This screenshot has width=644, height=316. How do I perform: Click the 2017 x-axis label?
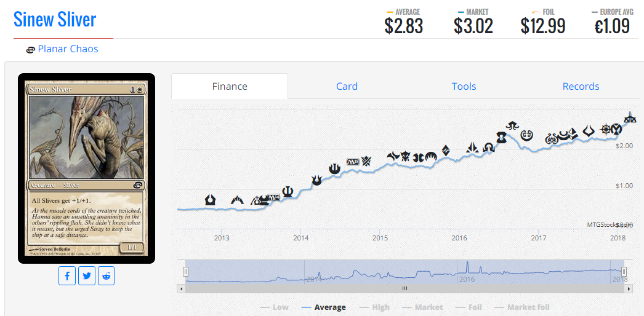539,238
